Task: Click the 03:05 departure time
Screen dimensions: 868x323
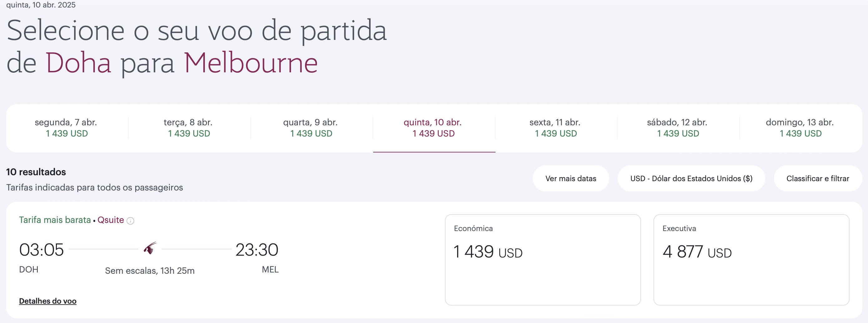Action: pos(42,250)
